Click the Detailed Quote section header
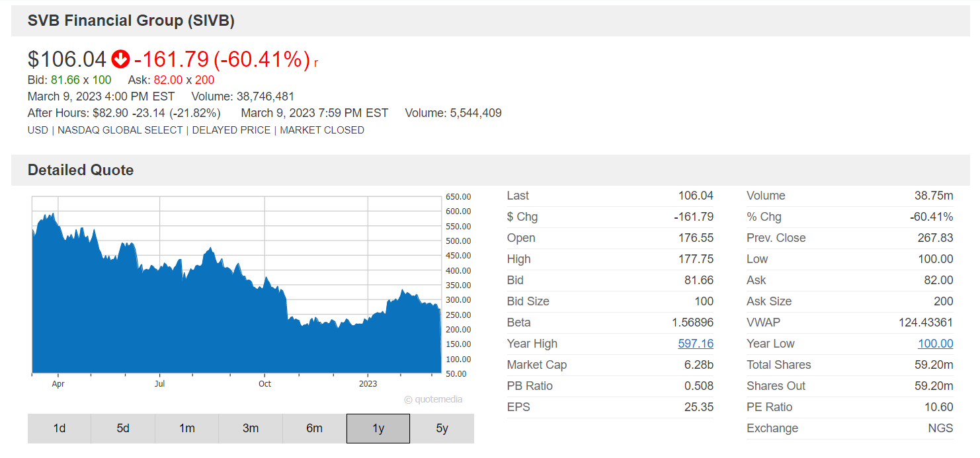 [81, 170]
